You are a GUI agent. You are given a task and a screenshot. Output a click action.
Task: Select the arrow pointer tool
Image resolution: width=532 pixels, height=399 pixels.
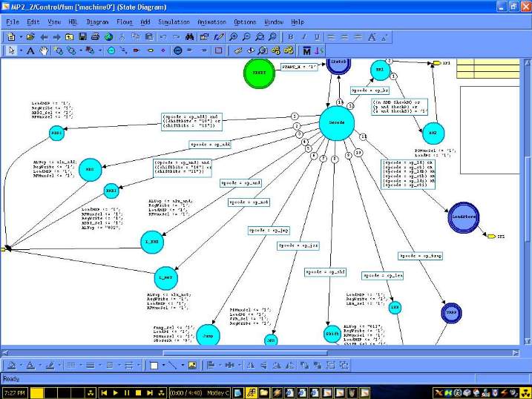click(12, 50)
